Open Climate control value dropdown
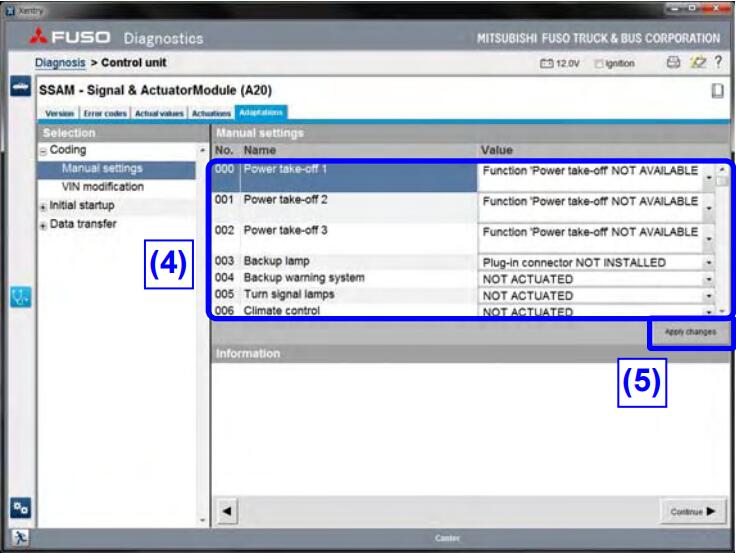The image size is (736, 553). pyautogui.click(x=709, y=312)
